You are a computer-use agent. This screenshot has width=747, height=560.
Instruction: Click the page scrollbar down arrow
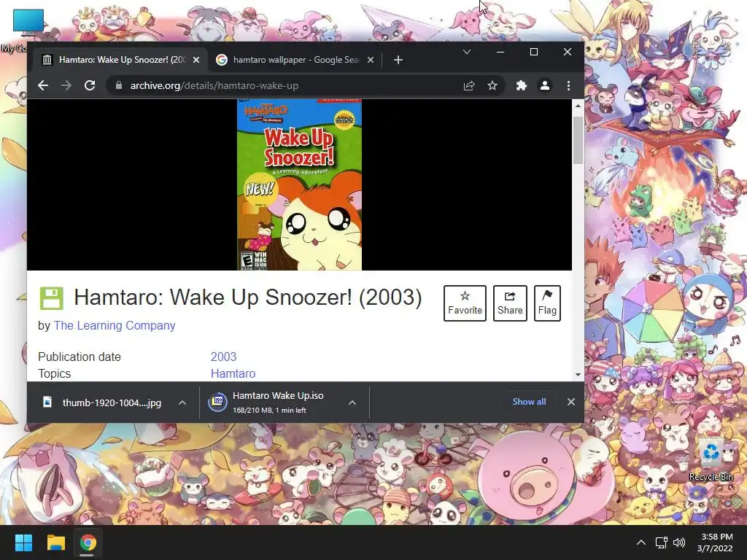(x=578, y=375)
